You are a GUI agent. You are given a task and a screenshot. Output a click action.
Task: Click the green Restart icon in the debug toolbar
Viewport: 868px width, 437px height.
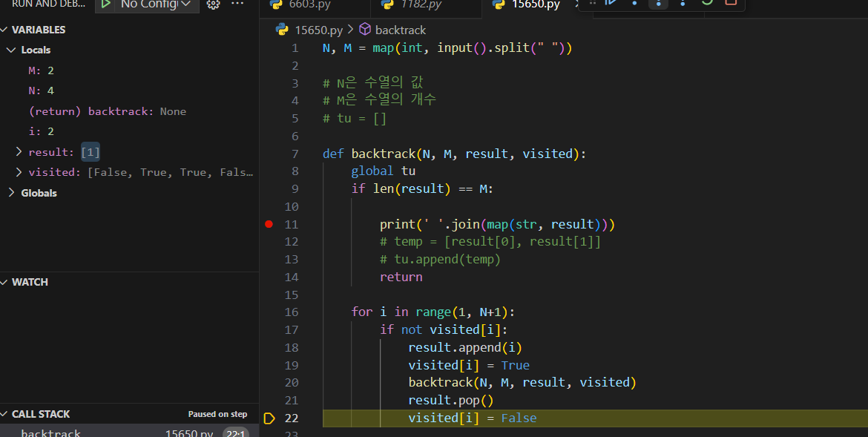pos(707,2)
